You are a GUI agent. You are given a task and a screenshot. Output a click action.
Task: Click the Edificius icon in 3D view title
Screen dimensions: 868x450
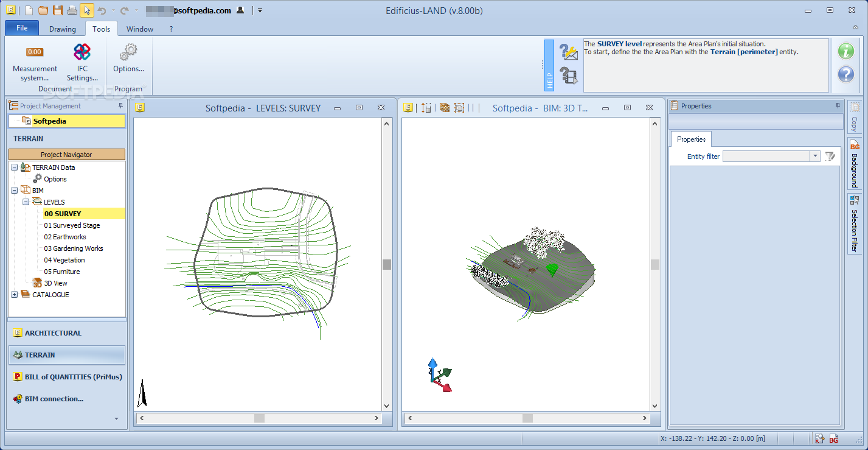(x=408, y=108)
